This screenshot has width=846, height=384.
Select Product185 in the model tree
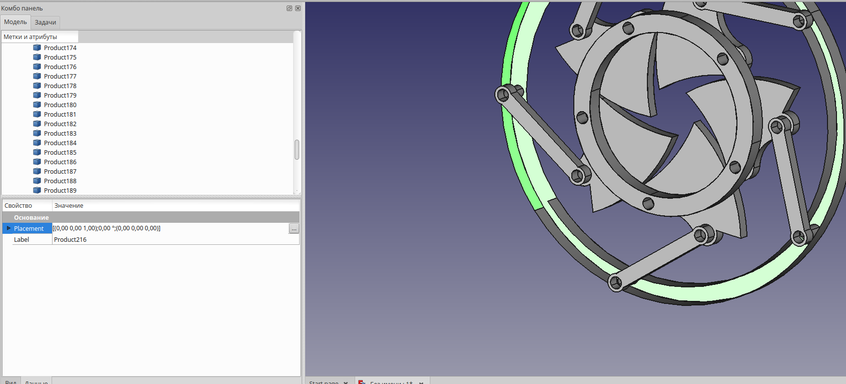pyautogui.click(x=60, y=152)
